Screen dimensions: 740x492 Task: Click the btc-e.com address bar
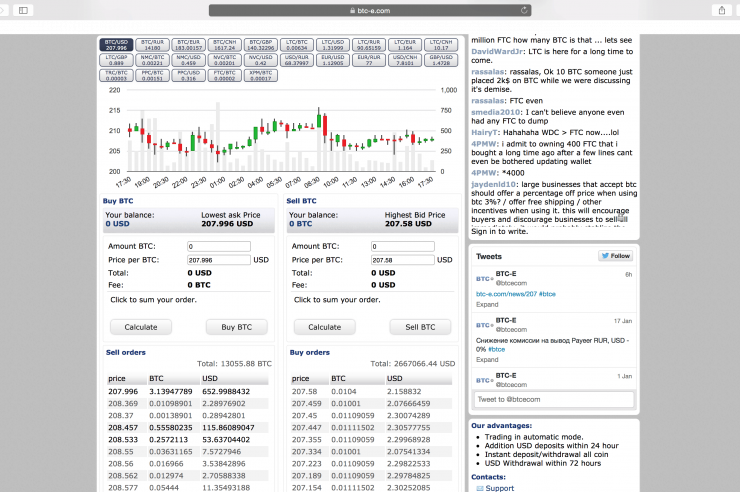[x=370, y=10]
